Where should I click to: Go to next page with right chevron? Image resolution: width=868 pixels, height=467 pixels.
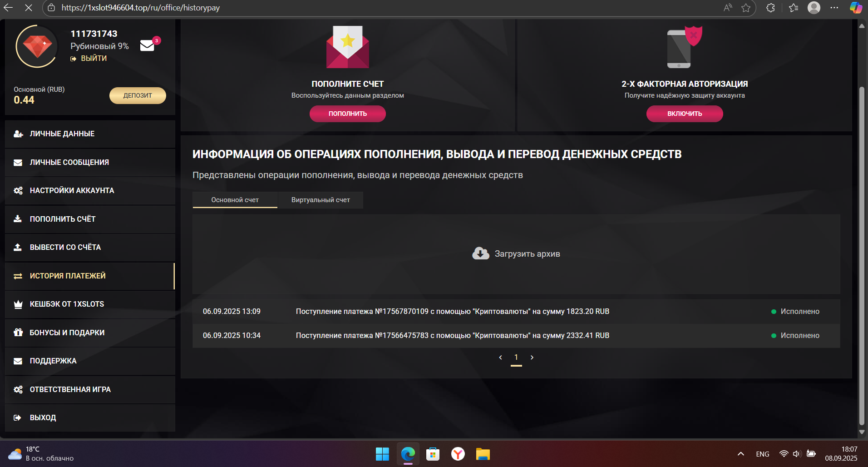pyautogui.click(x=532, y=358)
